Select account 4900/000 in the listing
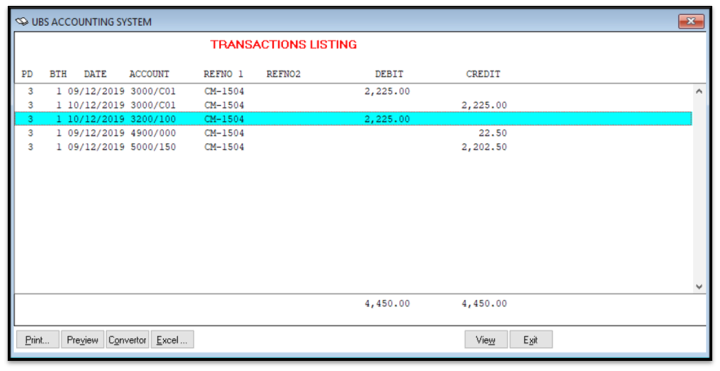This screenshot has width=720, height=371. click(x=152, y=133)
